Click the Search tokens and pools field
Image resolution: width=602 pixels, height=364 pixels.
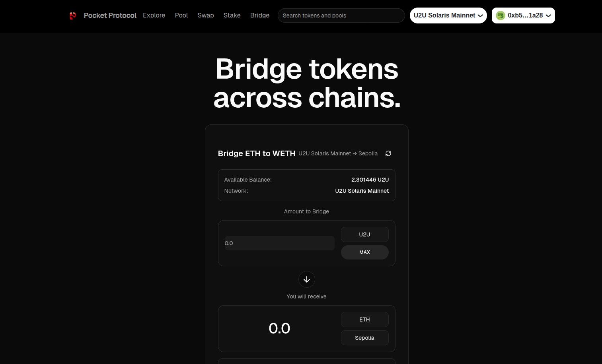click(x=341, y=15)
